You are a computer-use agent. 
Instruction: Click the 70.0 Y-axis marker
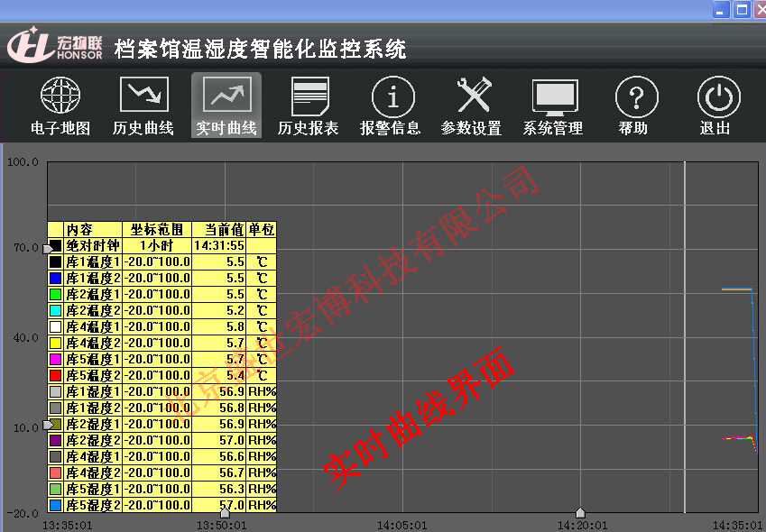pos(48,250)
